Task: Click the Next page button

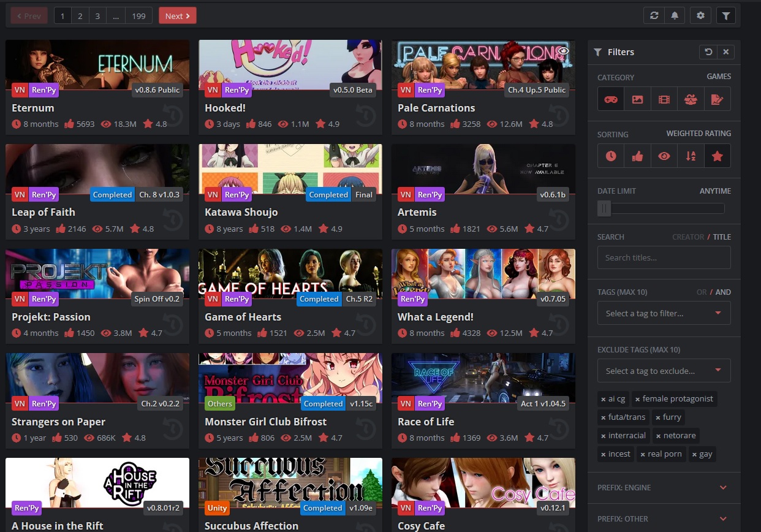Action: (x=177, y=16)
